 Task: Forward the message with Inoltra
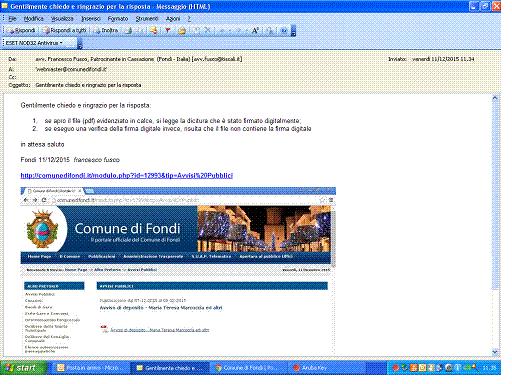106,30
